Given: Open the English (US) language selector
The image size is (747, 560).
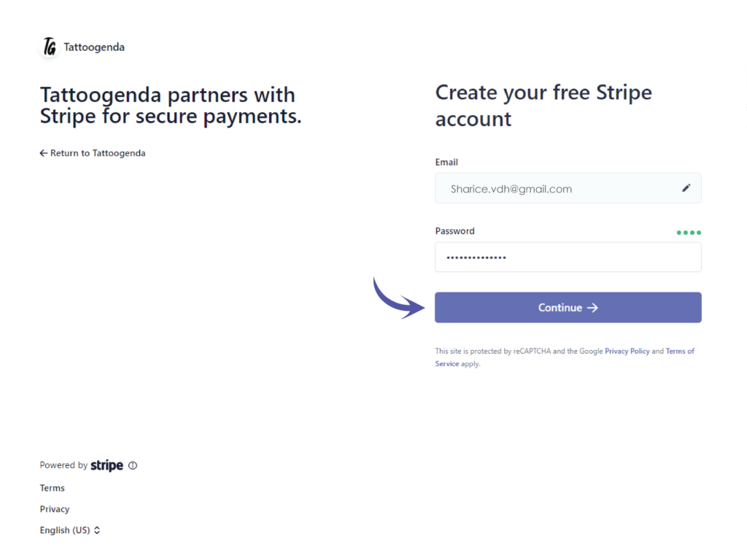Looking at the screenshot, I should (x=70, y=530).
